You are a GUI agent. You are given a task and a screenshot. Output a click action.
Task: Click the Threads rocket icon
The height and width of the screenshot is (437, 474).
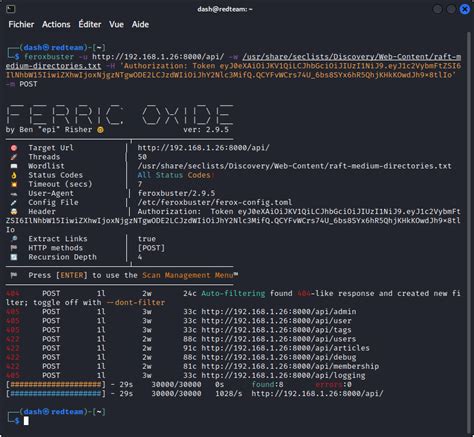[x=14, y=157]
